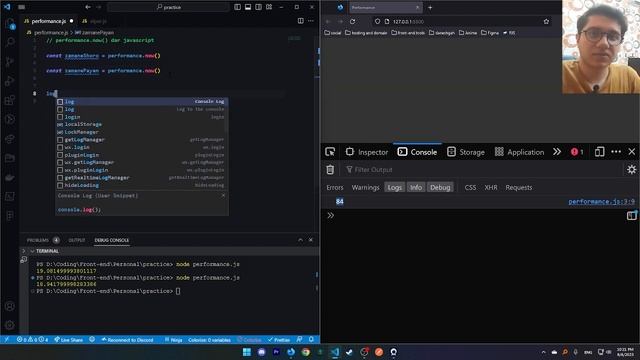Expand the hidden system tray icons

point(543,352)
